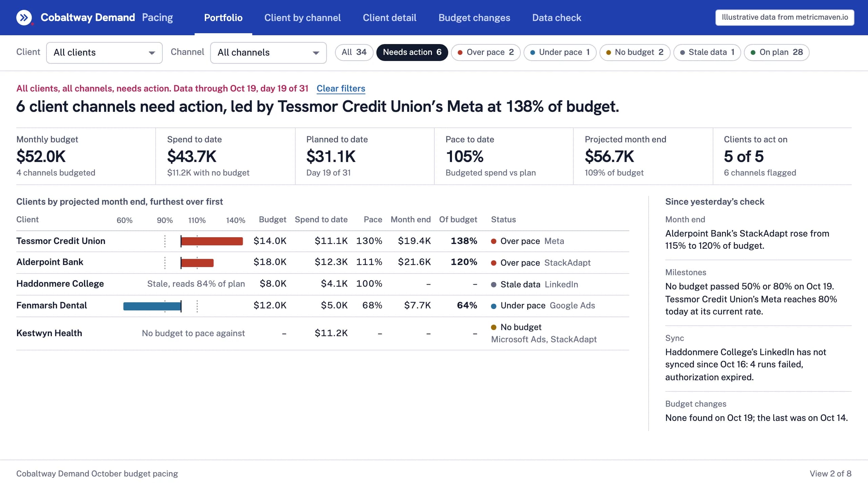Toggle the Needs action 6 filter
The width and height of the screenshot is (868, 488).
click(412, 53)
